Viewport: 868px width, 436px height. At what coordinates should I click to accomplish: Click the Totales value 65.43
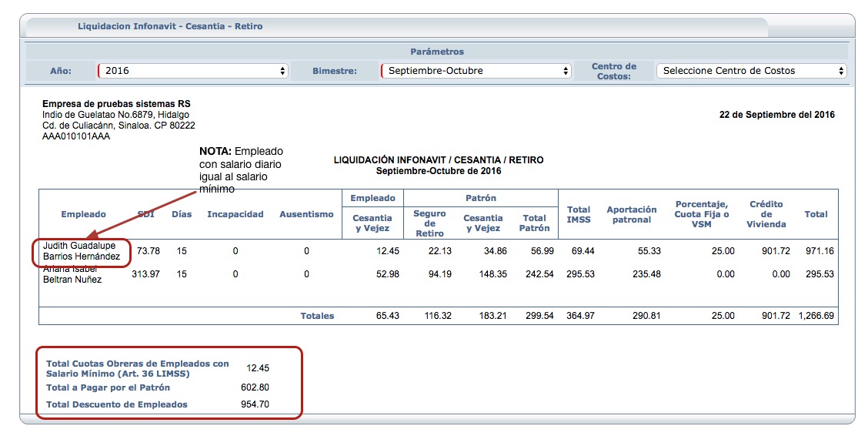(388, 316)
